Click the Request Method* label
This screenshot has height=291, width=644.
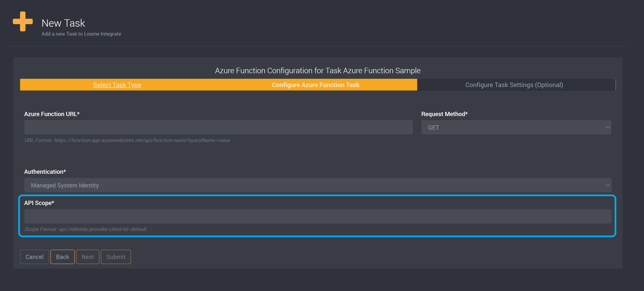444,114
